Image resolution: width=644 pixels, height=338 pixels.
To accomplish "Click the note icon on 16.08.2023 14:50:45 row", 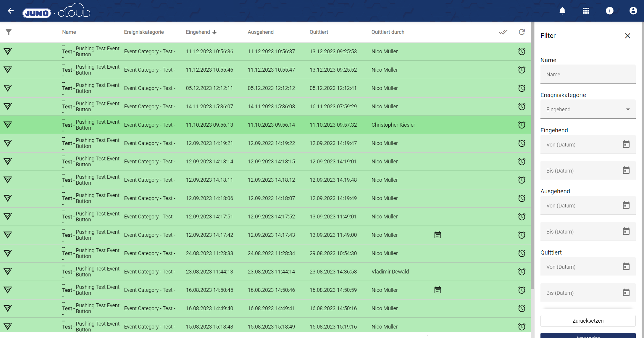I will 438,290.
